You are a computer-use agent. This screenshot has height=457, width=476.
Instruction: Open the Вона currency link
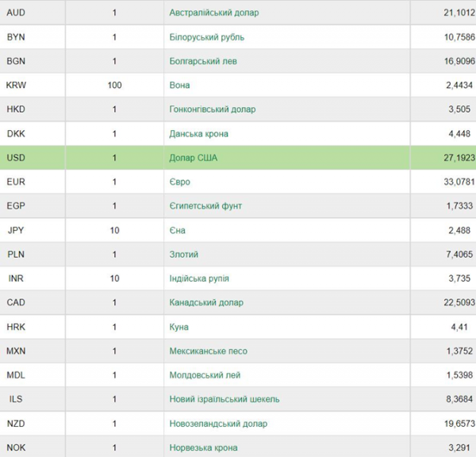click(179, 85)
